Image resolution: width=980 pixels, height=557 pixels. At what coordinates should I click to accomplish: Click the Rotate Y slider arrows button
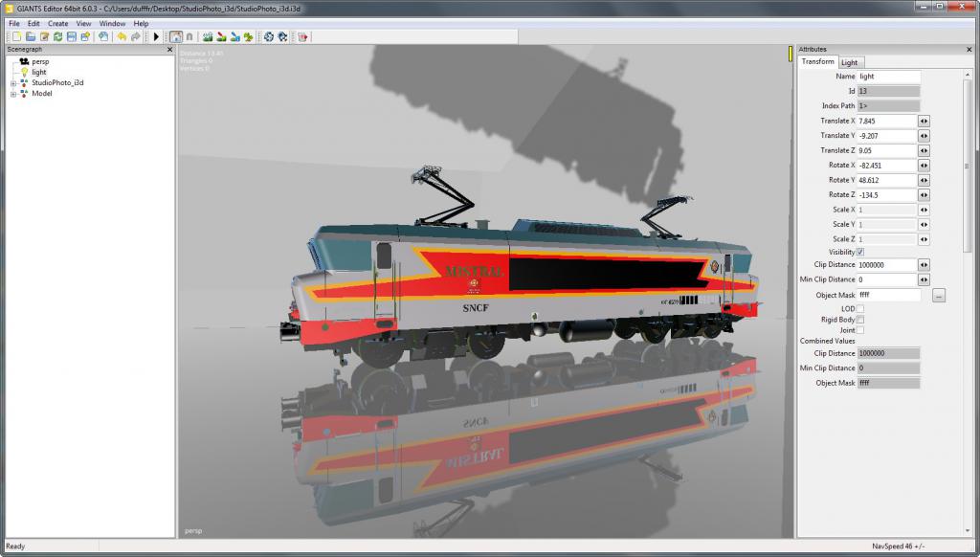point(924,180)
